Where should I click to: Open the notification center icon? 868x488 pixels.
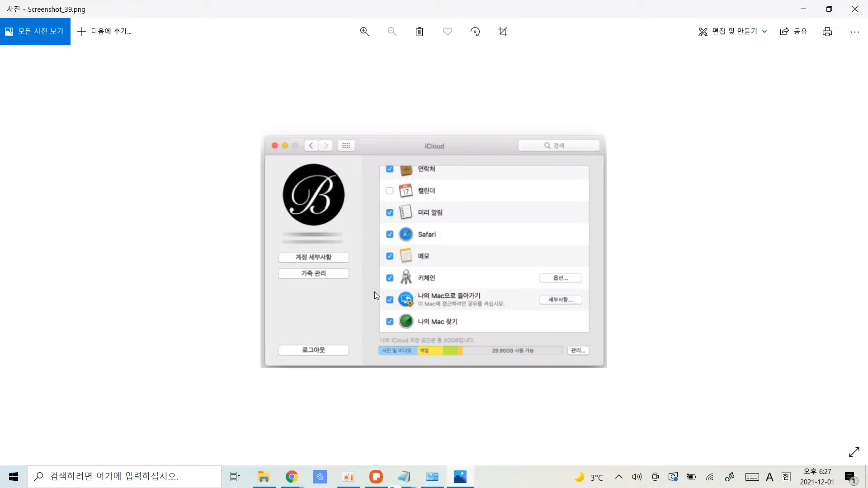[850, 477]
